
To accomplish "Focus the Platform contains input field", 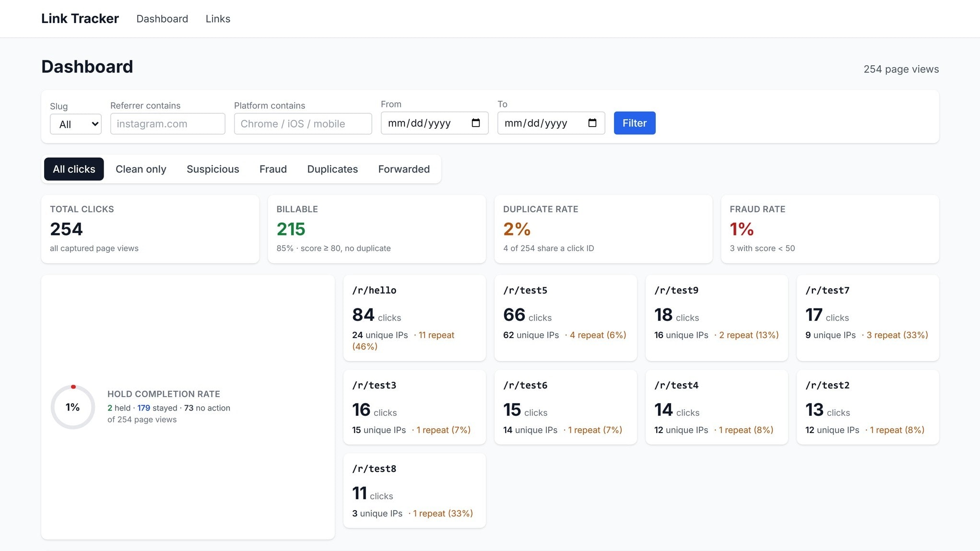I will point(303,124).
